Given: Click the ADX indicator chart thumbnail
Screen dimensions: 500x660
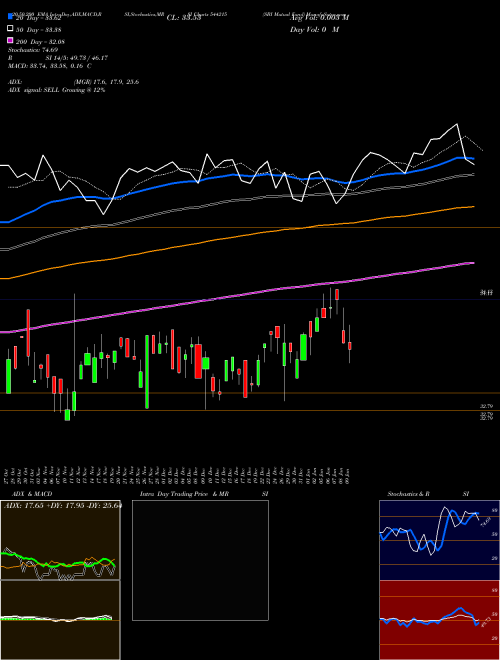Looking at the screenshot, I should [60, 540].
